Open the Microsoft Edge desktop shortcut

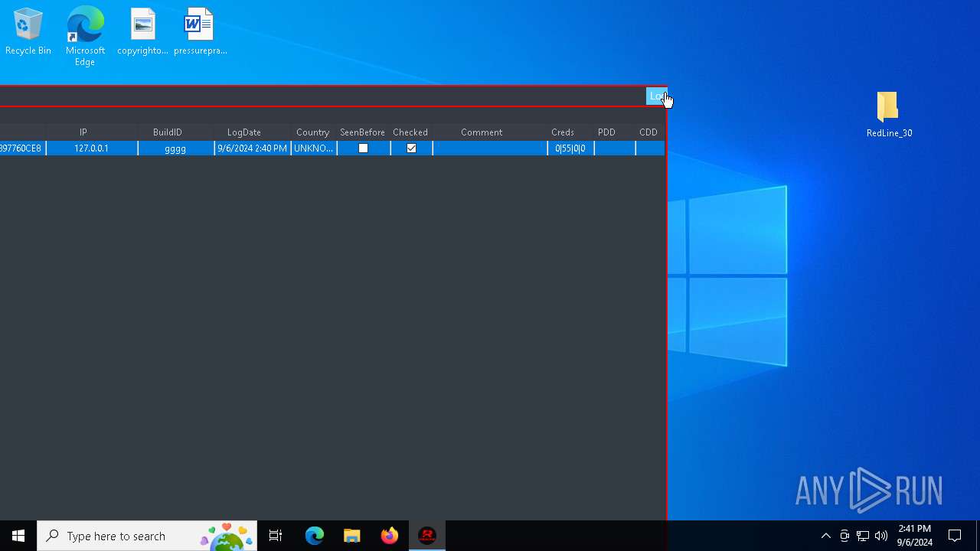(85, 36)
